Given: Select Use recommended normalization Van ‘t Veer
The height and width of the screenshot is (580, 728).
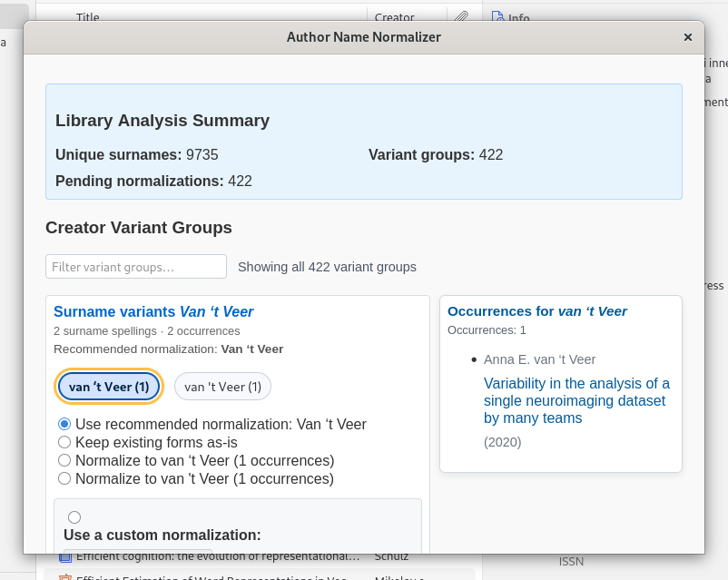Looking at the screenshot, I should click(x=64, y=424).
